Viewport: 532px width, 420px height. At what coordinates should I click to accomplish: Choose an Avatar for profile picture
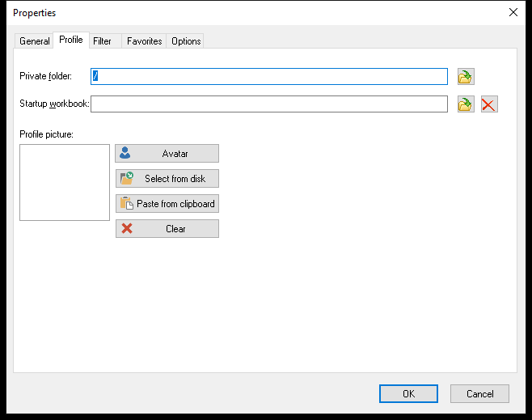(x=167, y=154)
